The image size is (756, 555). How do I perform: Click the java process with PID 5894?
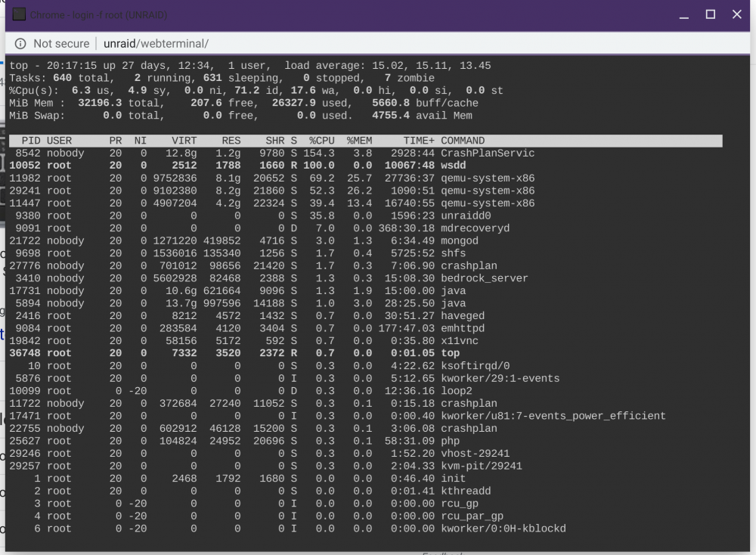tap(453, 303)
